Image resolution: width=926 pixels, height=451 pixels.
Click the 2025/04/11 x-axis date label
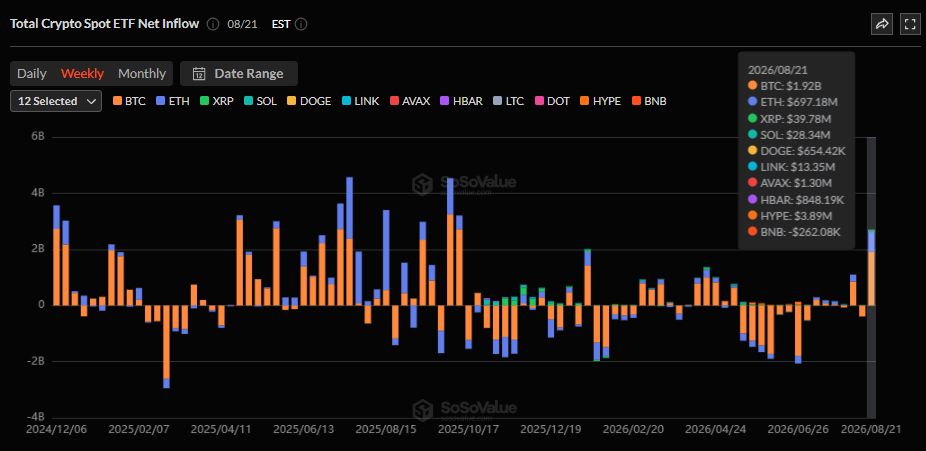click(x=220, y=429)
